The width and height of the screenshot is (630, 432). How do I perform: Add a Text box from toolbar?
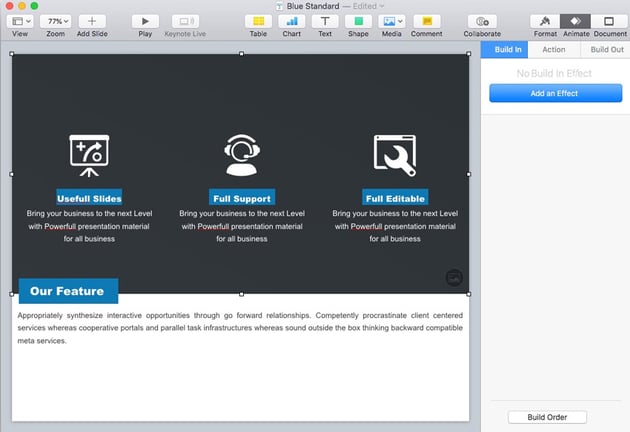click(x=325, y=21)
